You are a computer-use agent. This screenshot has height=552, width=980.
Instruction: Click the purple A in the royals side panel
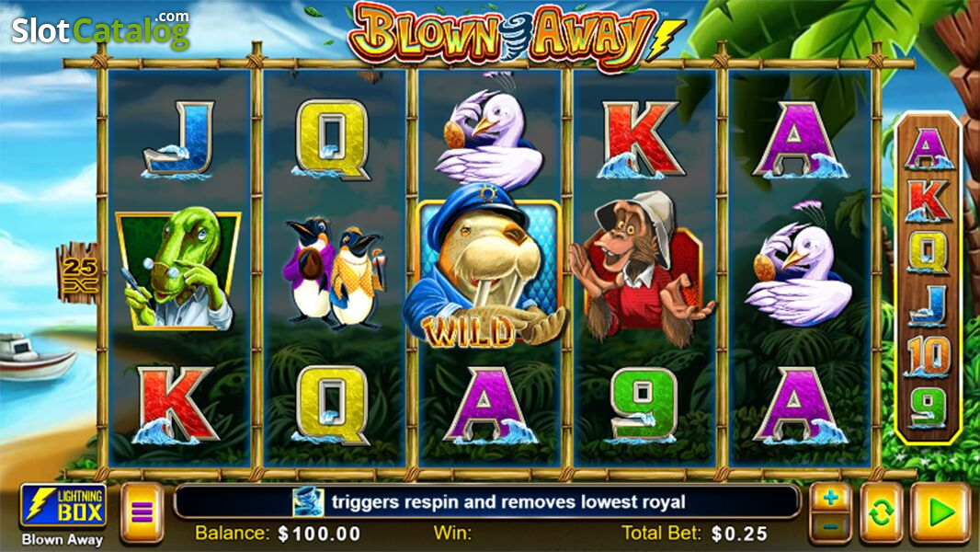click(x=929, y=149)
